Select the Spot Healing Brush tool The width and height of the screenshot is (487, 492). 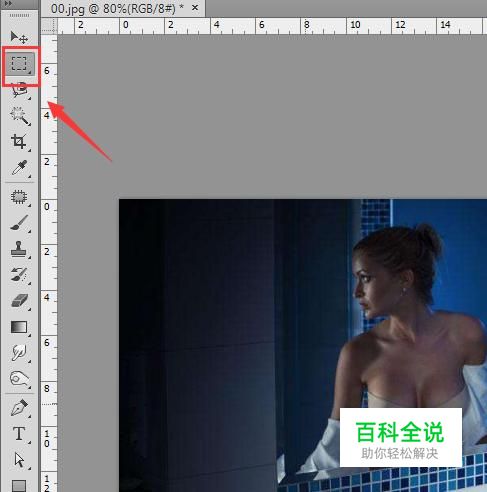tap(19, 197)
